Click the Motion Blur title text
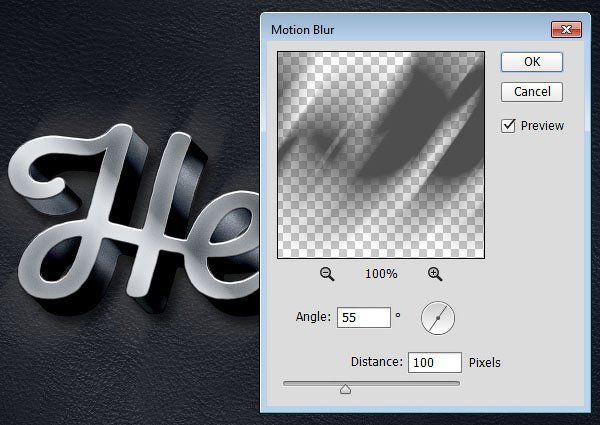Image resolution: width=600 pixels, height=425 pixels. pos(302,30)
